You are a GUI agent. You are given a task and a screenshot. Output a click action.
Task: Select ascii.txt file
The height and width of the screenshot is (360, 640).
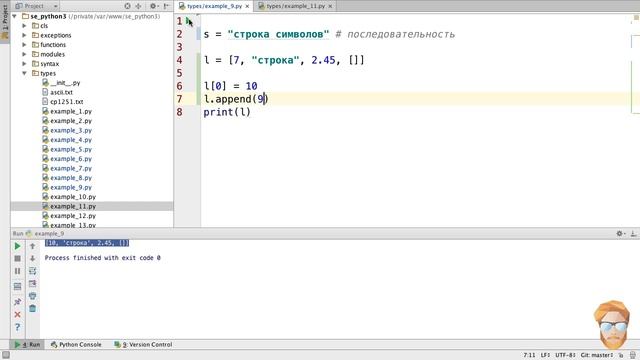pos(58,92)
